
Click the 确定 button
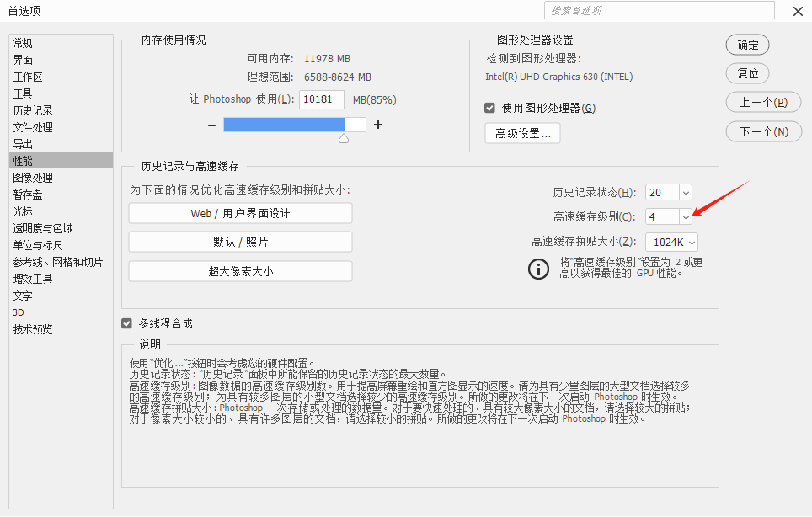tap(747, 45)
